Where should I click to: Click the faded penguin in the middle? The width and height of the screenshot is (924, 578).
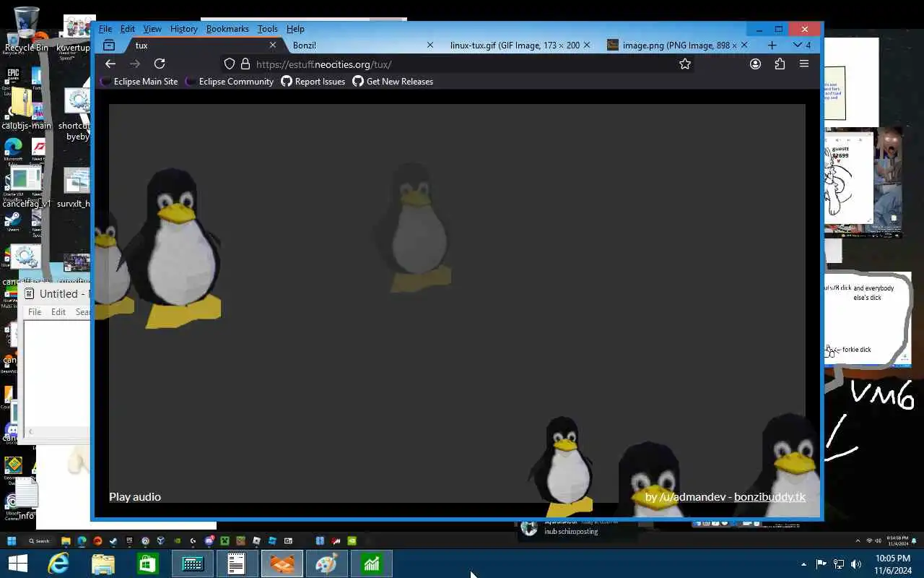point(414,227)
